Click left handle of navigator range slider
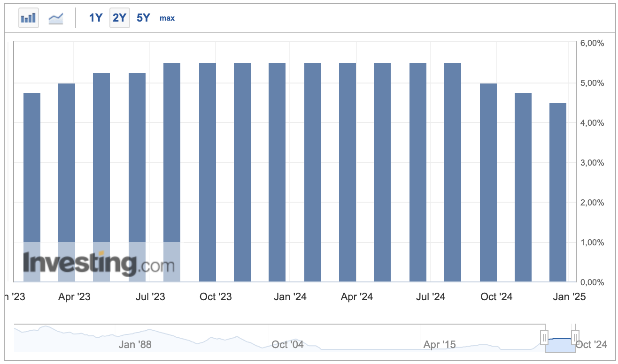The height and width of the screenshot is (364, 618). pos(544,337)
